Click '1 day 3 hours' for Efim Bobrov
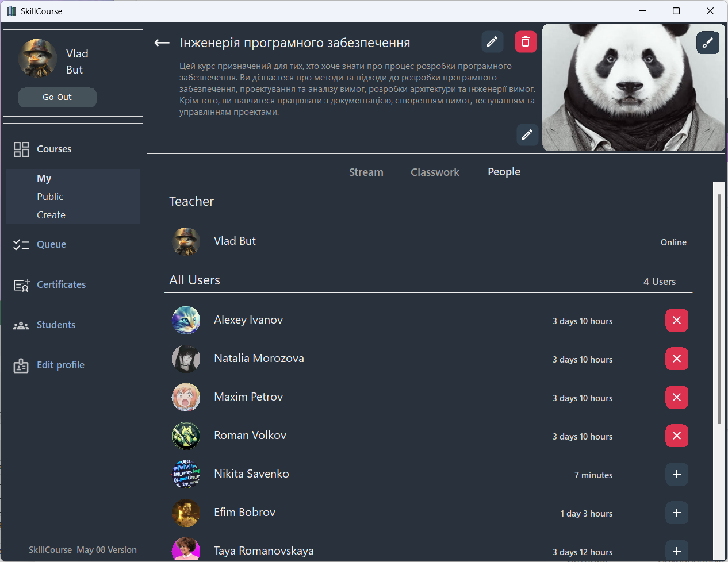This screenshot has width=728, height=562. (587, 514)
